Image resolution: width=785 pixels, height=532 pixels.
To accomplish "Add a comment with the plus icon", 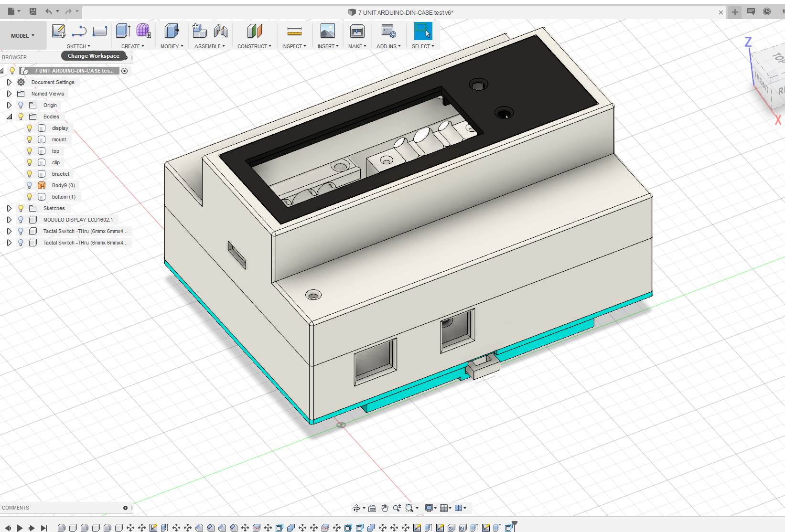I will click(x=125, y=508).
